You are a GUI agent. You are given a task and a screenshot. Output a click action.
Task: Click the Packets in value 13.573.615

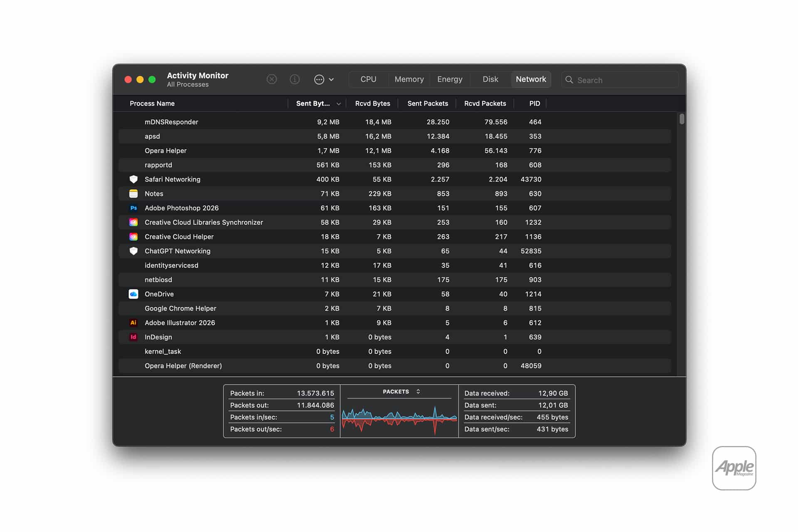coord(315,393)
